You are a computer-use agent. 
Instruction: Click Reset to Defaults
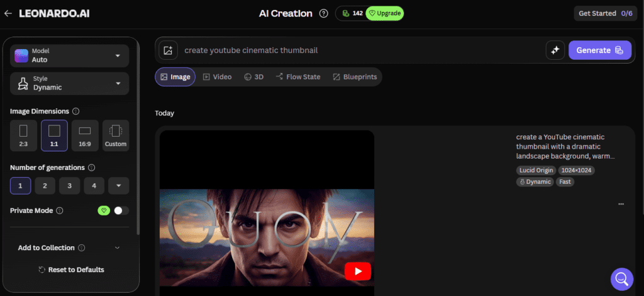72,270
